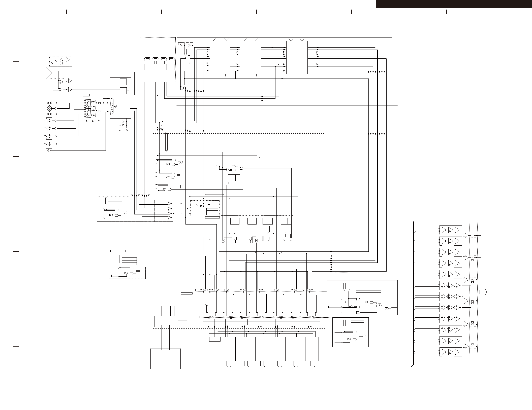Toggle the topmost output switch right of the op-amps

pyautogui.click(x=473, y=236)
